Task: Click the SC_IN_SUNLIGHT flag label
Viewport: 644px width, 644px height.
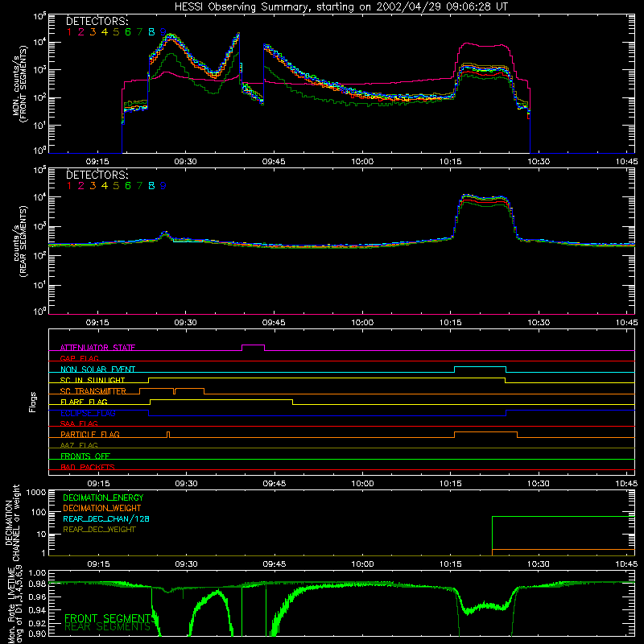Action: tap(93, 380)
